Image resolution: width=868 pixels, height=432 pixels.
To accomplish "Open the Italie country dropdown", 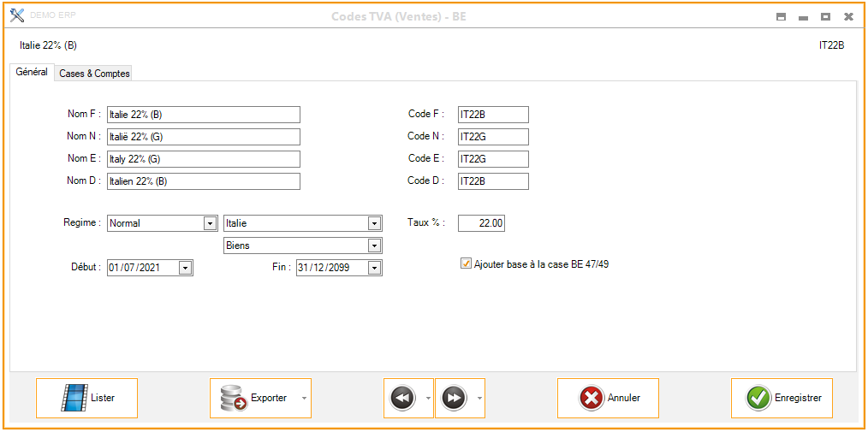I will (374, 223).
